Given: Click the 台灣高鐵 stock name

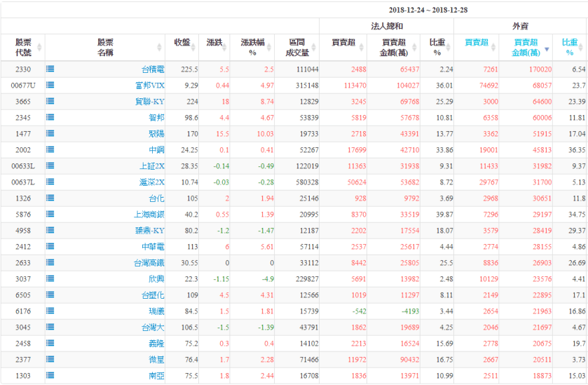Looking at the screenshot, I should 149,262.
